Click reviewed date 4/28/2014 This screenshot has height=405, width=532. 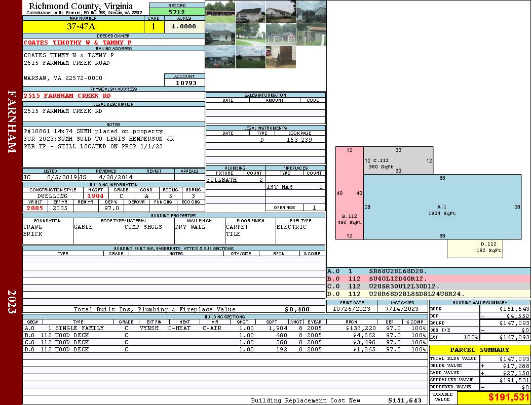tap(116, 177)
